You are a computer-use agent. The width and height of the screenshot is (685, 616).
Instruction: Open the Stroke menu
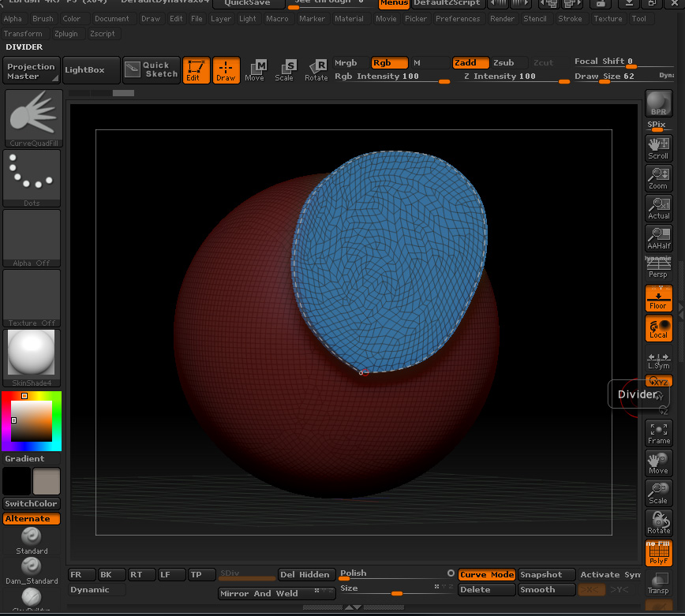pyautogui.click(x=570, y=19)
